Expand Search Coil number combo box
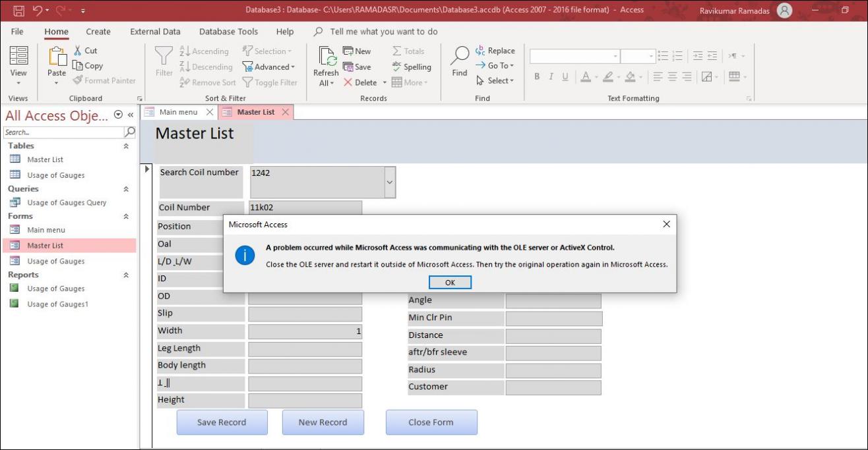Viewport: 868px width, 450px height. click(x=390, y=183)
